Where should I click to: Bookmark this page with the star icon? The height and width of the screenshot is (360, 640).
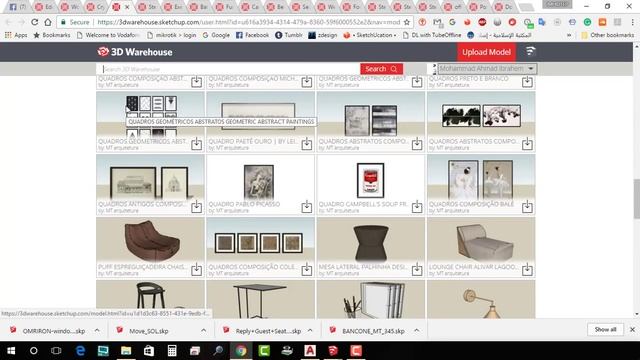(407, 22)
